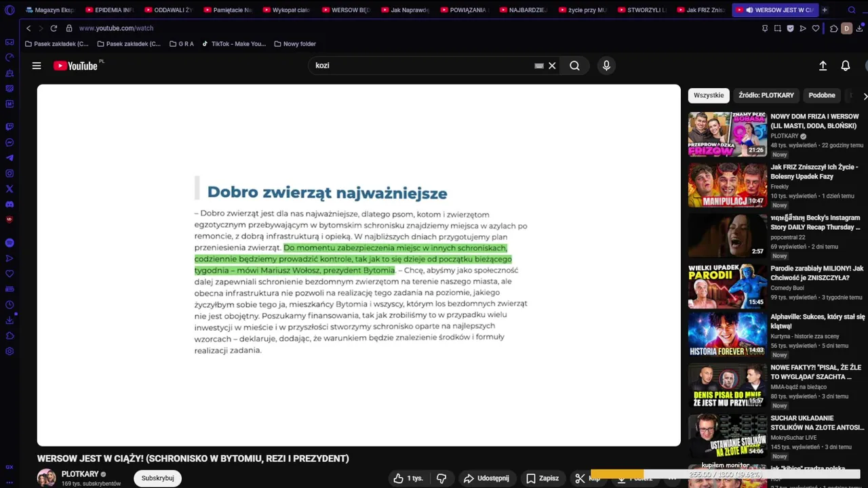Image resolution: width=868 pixels, height=488 pixels.
Task: Open first Pasek zakładek bookmark folder
Action: 56,44
